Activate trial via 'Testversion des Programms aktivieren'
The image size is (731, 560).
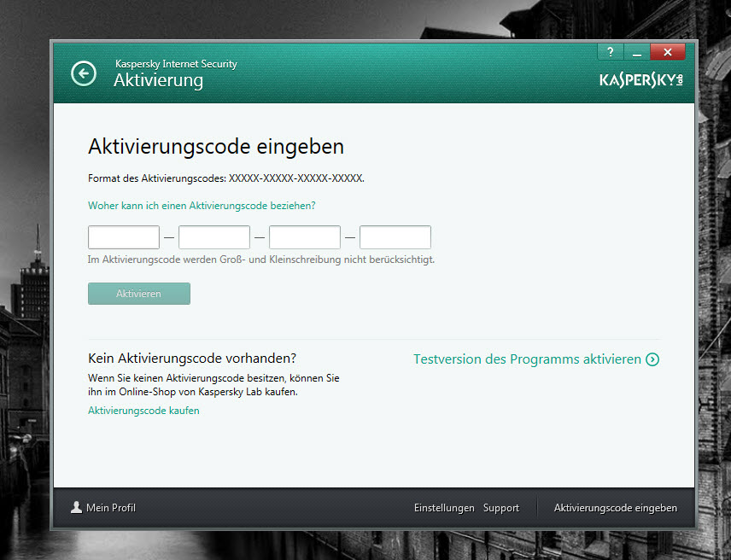point(527,359)
